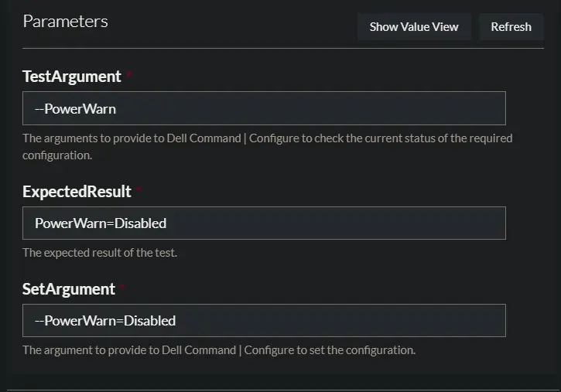
Task: Activate the SetArgument input box
Action: click(x=264, y=321)
